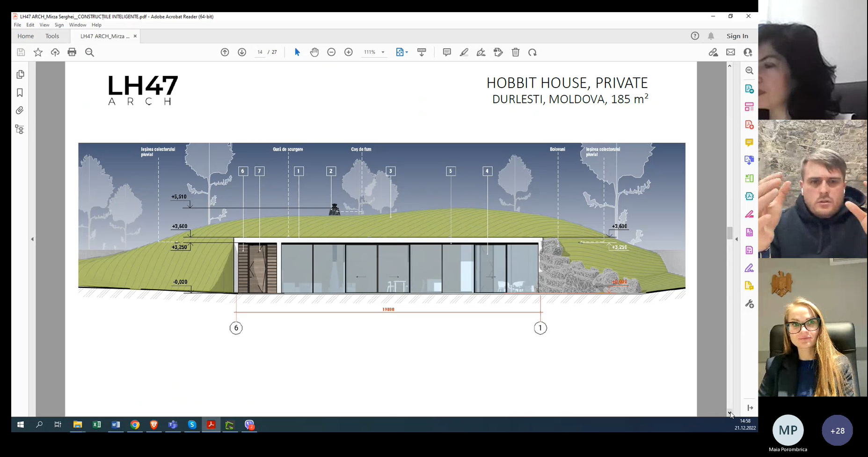Go to previous page arrow

click(225, 52)
